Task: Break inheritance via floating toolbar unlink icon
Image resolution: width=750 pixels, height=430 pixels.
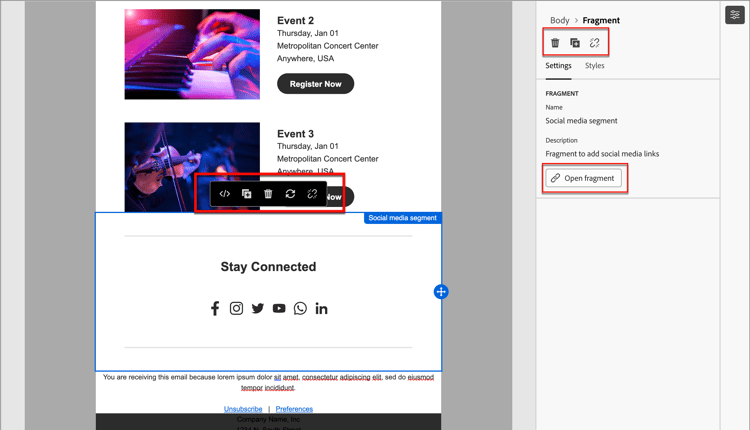Action: [312, 194]
